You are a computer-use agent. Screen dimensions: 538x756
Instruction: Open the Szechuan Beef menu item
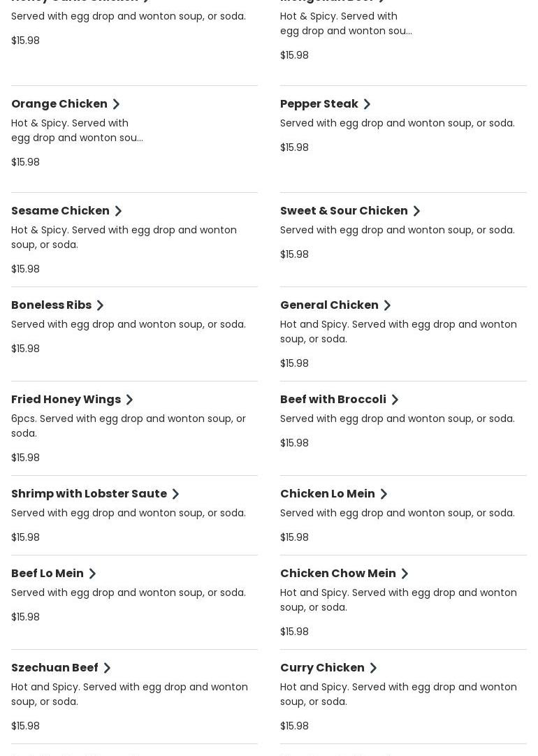(54, 668)
